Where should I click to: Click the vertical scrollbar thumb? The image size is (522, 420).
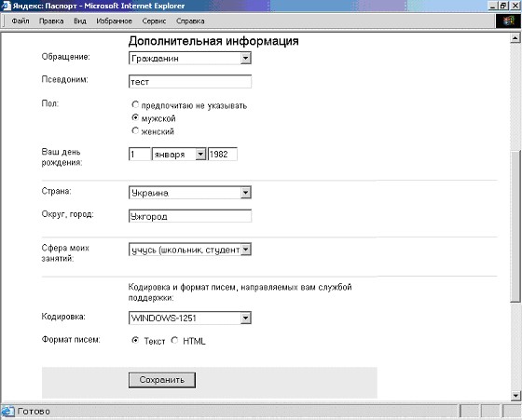[515, 226]
